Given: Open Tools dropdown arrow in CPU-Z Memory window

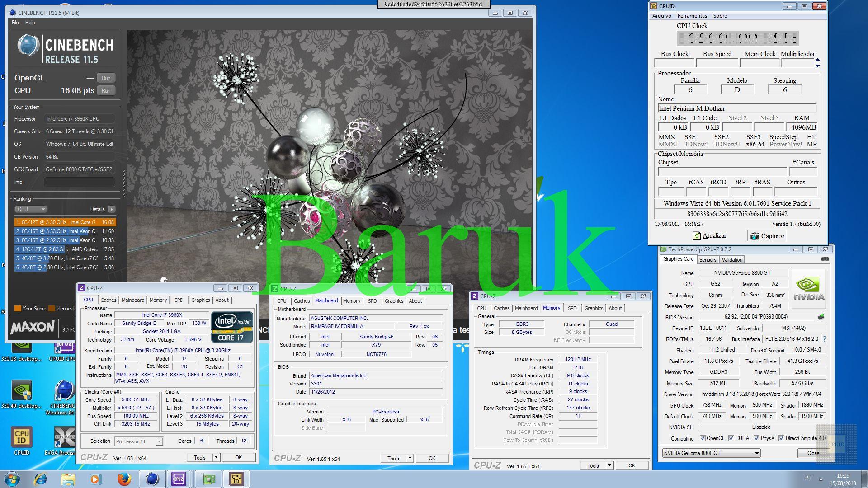Looking at the screenshot, I should tap(609, 465).
